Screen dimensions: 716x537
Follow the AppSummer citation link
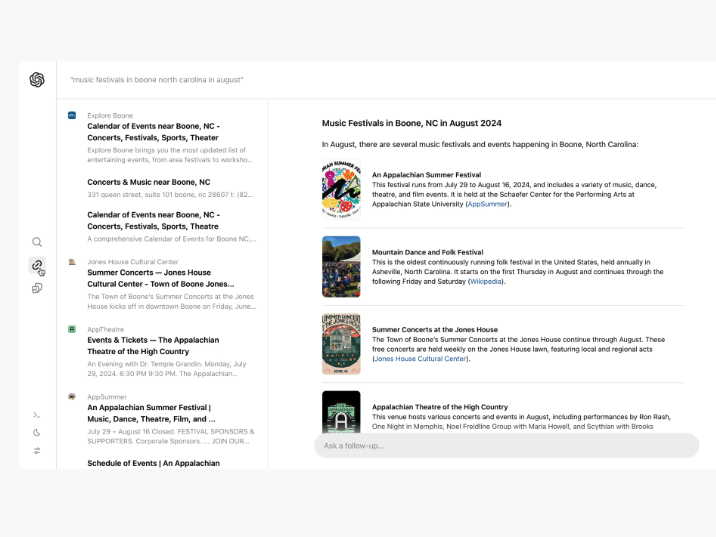click(x=487, y=204)
